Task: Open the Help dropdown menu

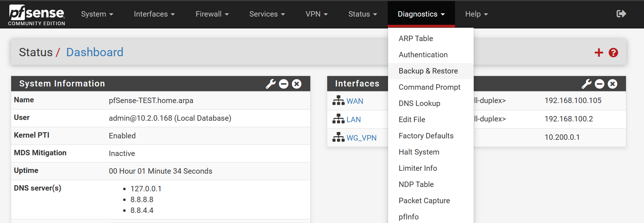Action: click(x=477, y=14)
